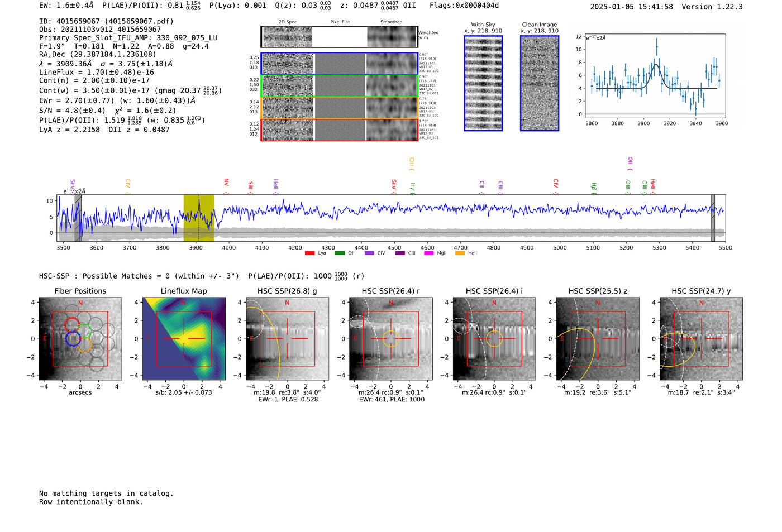
Task: Click the blue fiber circle in Fiber Positions
Action: pos(73,338)
